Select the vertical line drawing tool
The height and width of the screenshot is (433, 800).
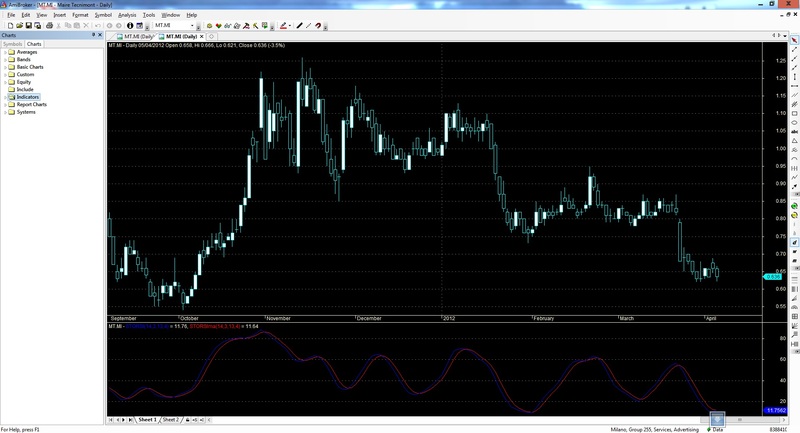(x=794, y=77)
